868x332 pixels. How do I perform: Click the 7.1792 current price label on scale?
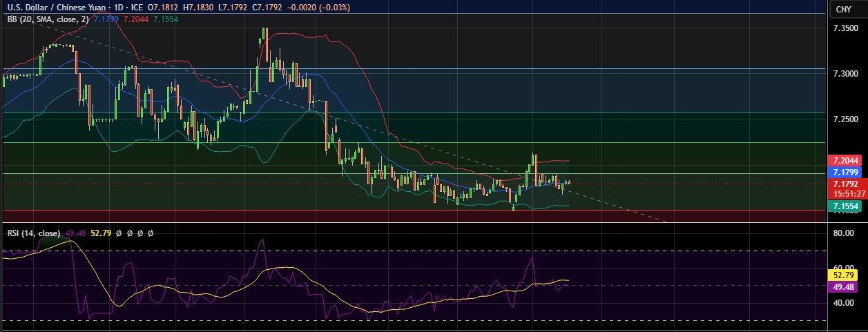pos(845,184)
